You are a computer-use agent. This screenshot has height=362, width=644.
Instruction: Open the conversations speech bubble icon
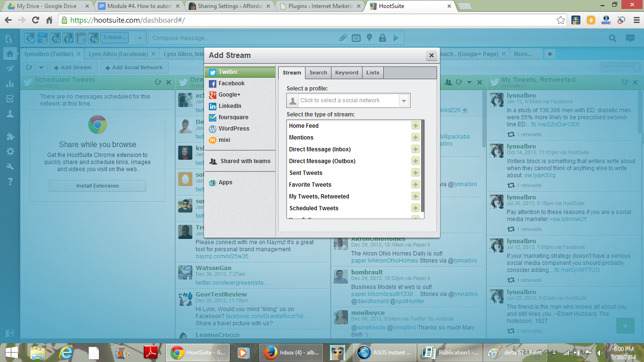pyautogui.click(x=630, y=38)
